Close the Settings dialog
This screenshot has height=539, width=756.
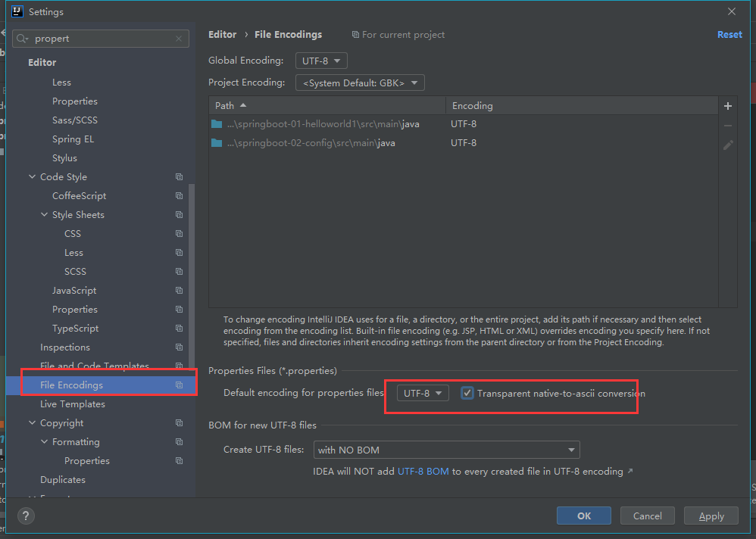pos(732,11)
